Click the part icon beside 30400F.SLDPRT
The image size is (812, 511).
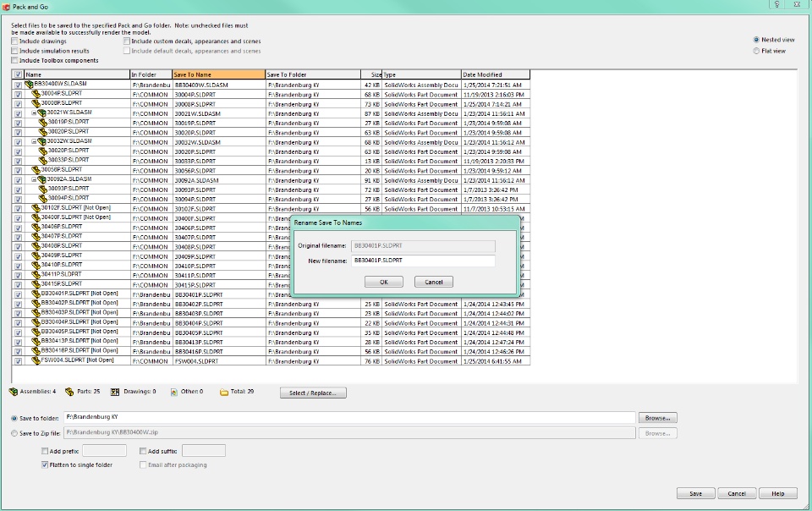[x=36, y=218]
